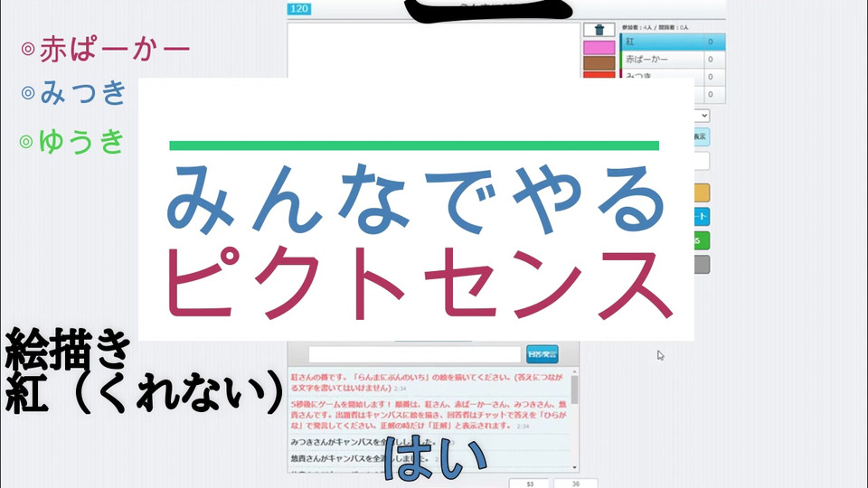The image size is (868, 488).
Task: Click the blue 回答/発言 send button
Action: (542, 354)
